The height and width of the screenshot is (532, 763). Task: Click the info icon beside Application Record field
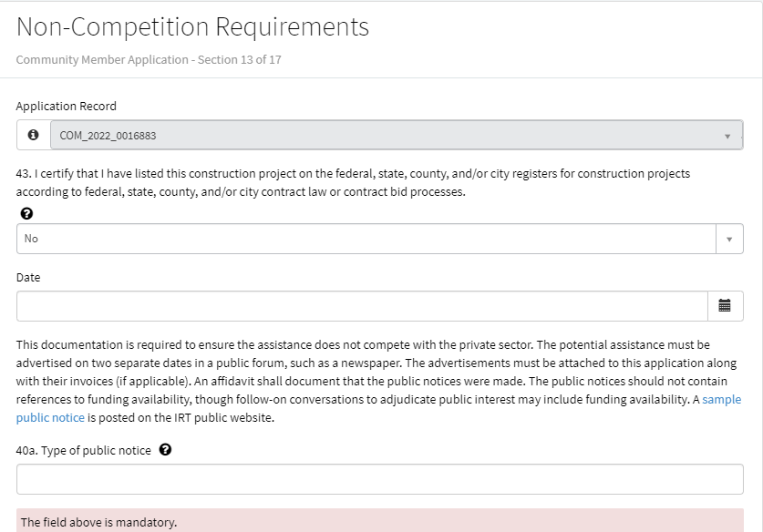tap(34, 135)
